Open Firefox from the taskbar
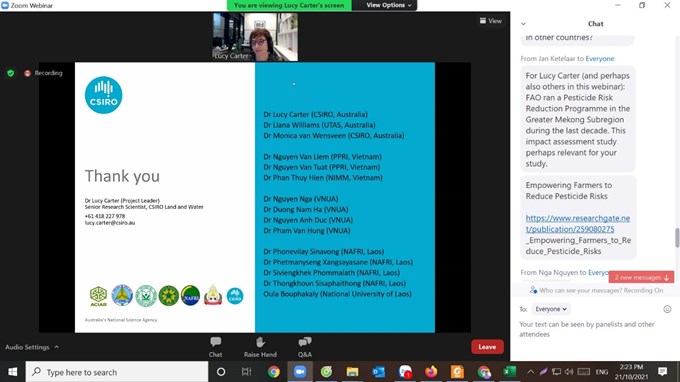 coord(431,372)
